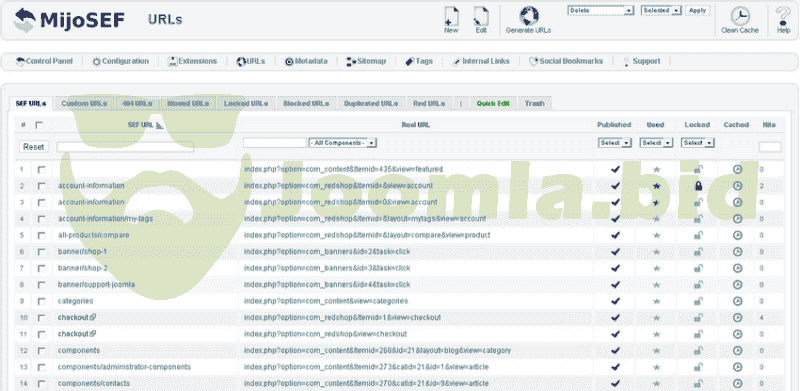Open Social Bookmarks in the navigation bar
Viewport: 800px width, 391px height.
(x=566, y=61)
